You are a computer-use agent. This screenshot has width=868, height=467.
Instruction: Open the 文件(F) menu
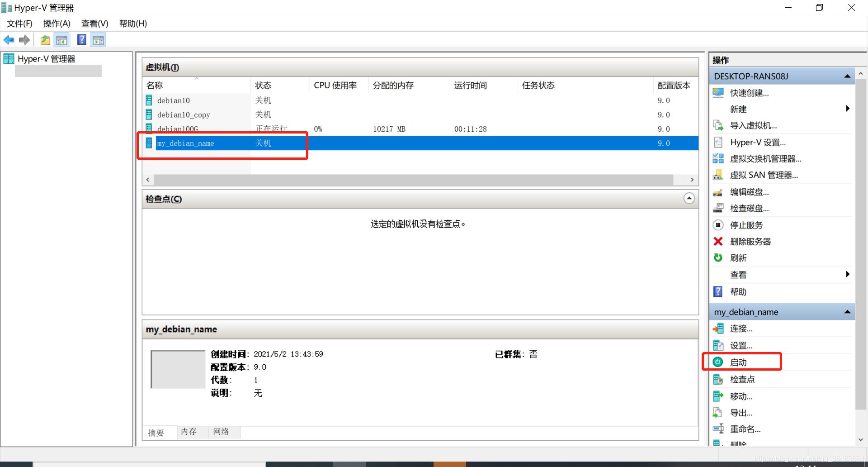pos(19,24)
